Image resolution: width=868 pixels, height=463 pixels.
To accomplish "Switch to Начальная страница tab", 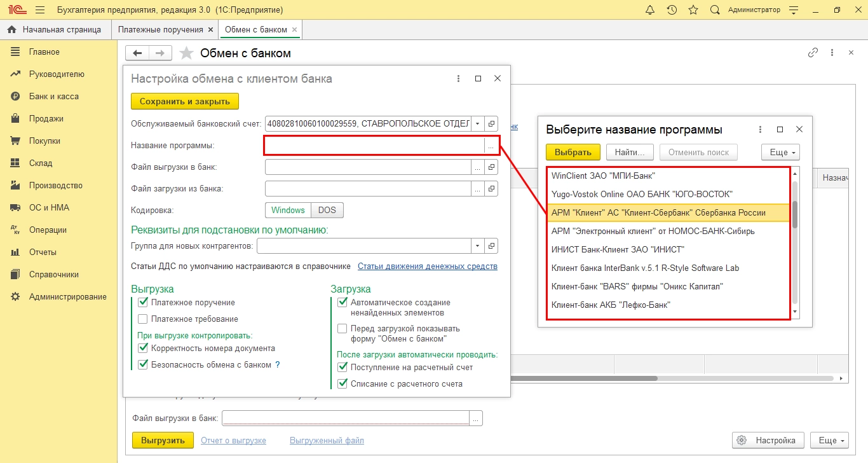I will [x=55, y=30].
